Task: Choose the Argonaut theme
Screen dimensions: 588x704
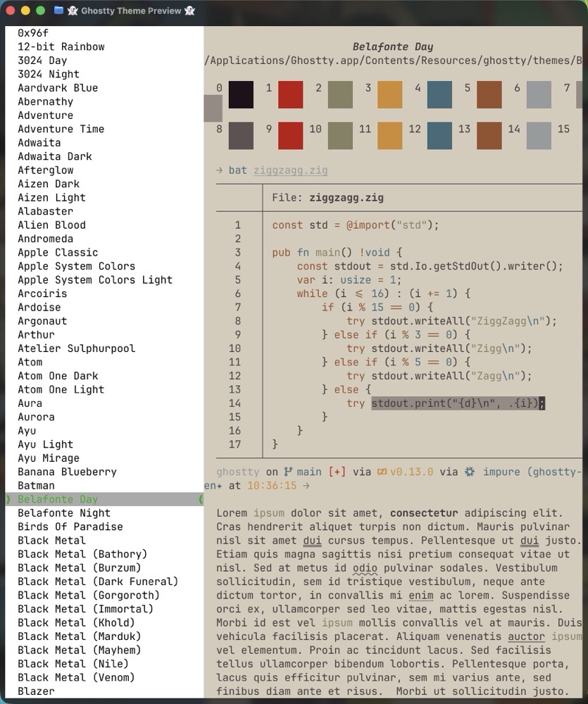Action: tap(42, 321)
